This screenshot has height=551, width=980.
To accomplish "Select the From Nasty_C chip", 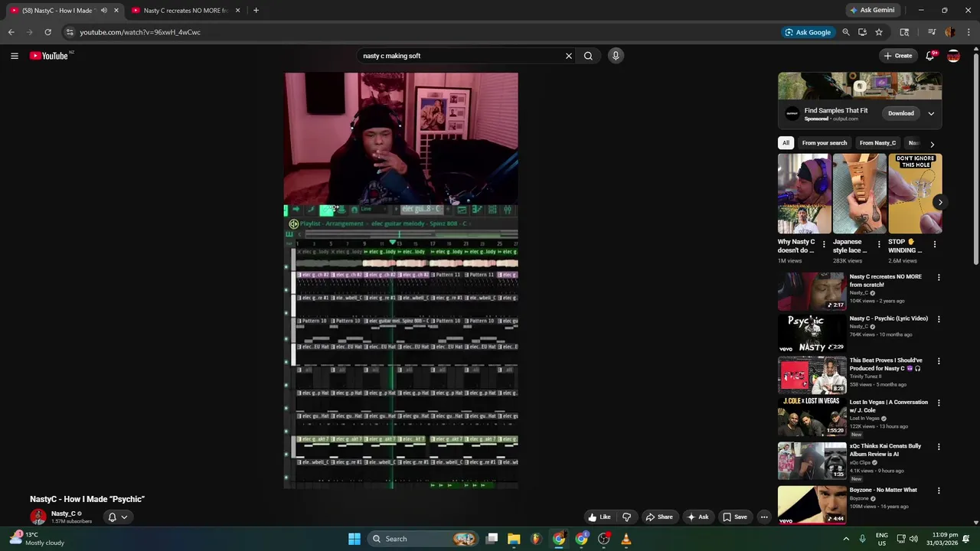I will [x=877, y=143].
